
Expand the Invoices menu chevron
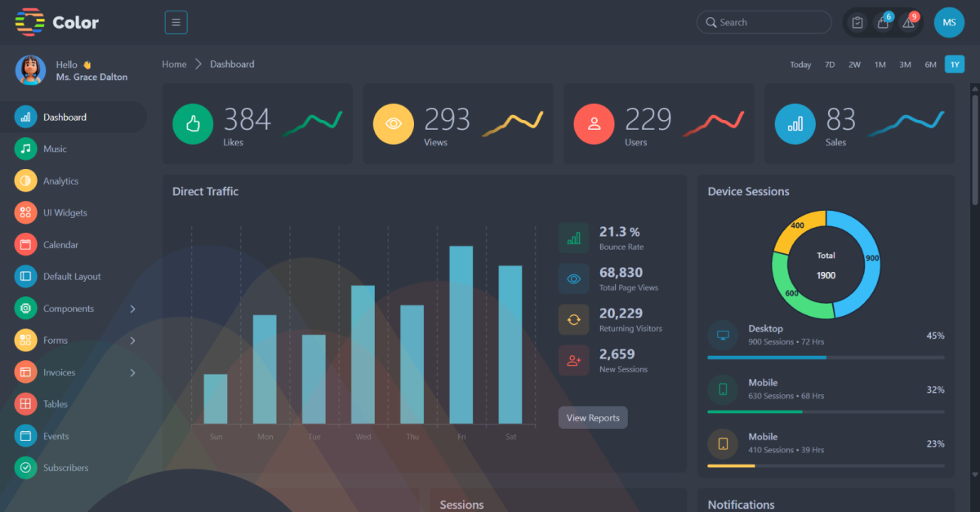(132, 372)
